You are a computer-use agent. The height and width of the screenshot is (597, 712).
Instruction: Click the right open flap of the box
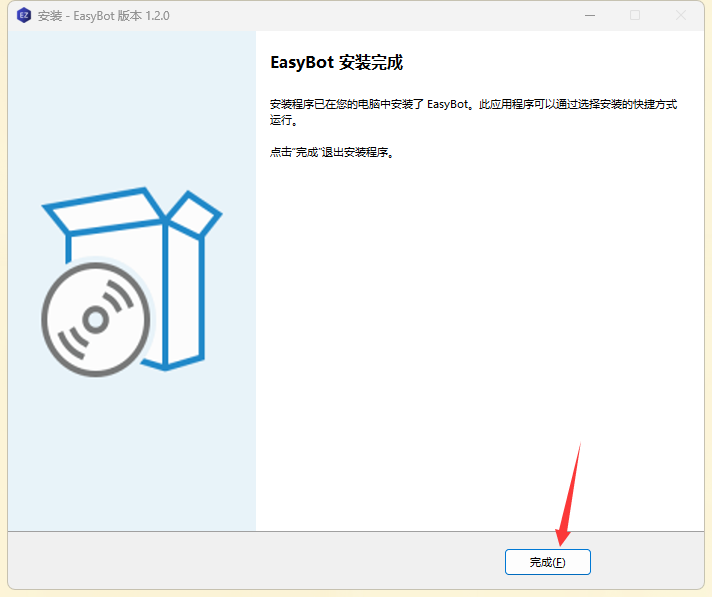[194, 214]
